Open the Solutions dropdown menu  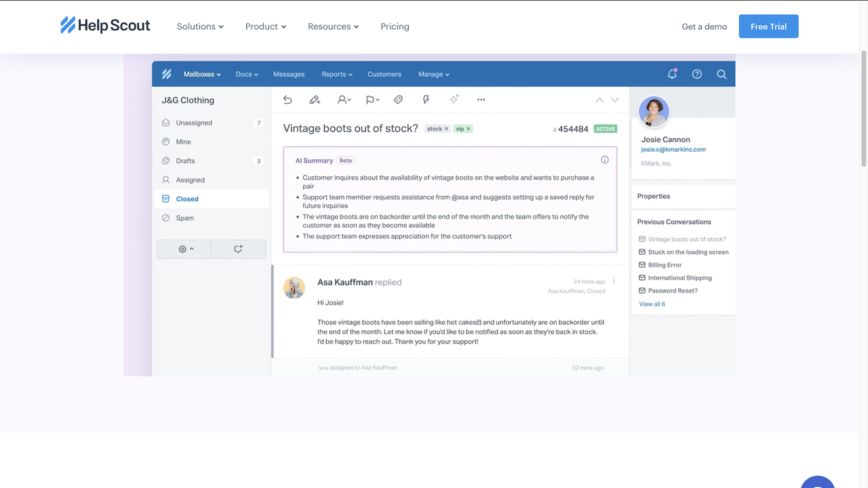(x=200, y=26)
